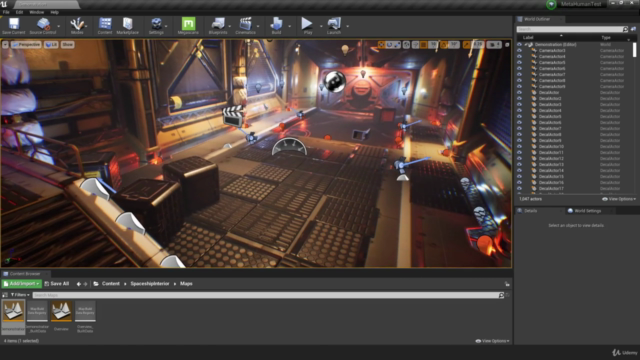The height and width of the screenshot is (360, 640).
Task: Hide DecalActor6 using its eye icon
Action: pos(519,122)
